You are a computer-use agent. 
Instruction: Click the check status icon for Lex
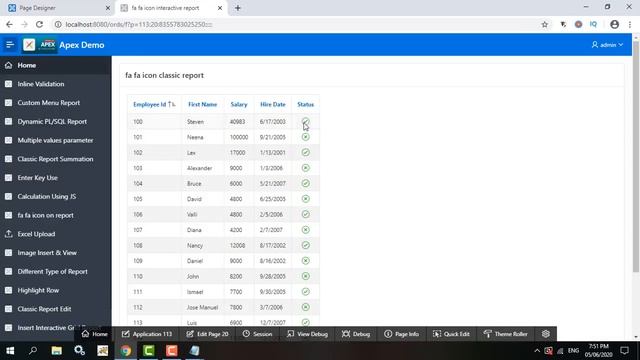[305, 152]
